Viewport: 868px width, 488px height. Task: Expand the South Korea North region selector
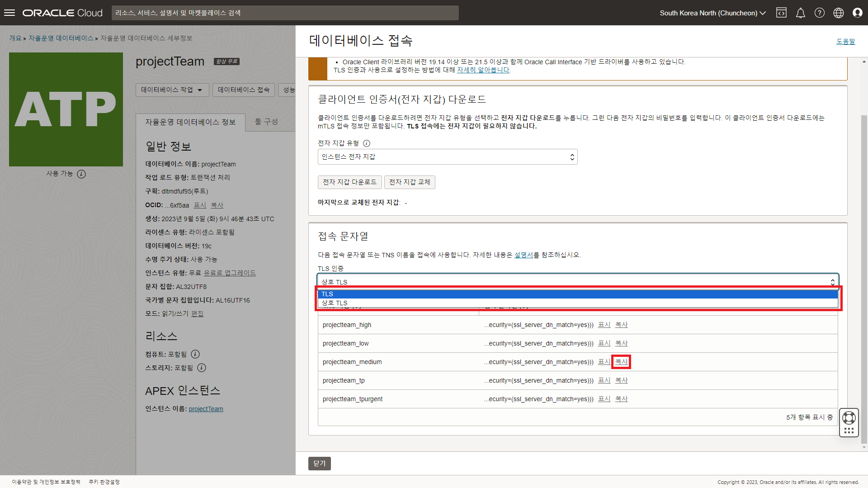coord(713,13)
